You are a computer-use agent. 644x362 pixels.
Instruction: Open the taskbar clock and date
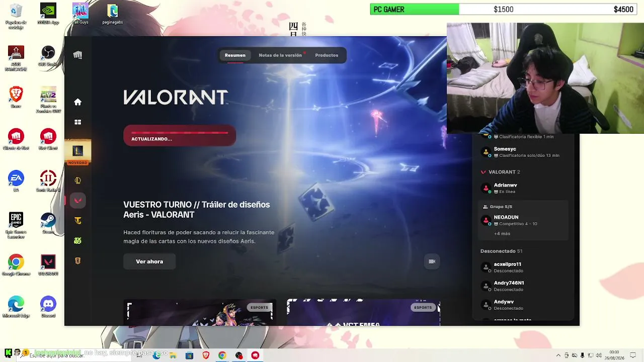pos(614,355)
